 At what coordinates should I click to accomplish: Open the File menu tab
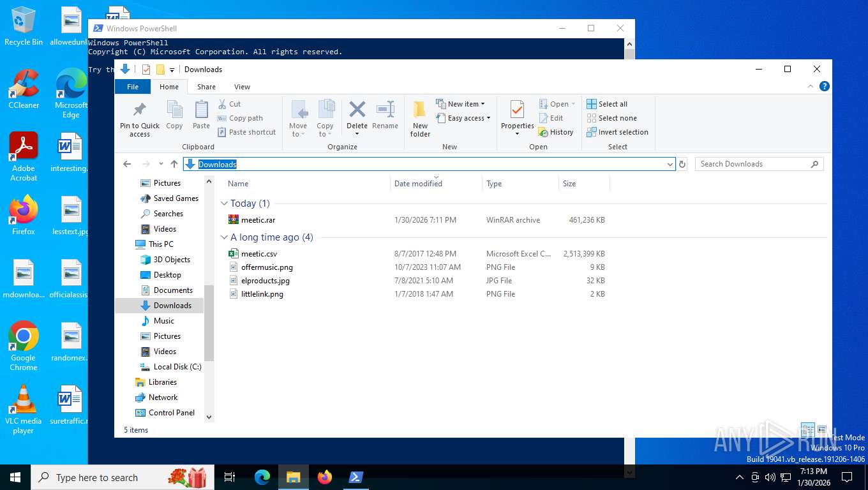tap(133, 87)
